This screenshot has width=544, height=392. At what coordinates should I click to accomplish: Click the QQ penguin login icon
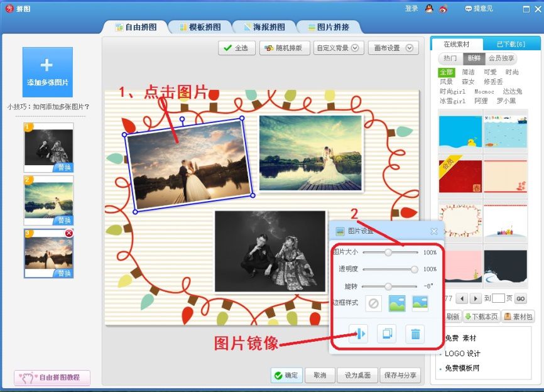coord(430,9)
